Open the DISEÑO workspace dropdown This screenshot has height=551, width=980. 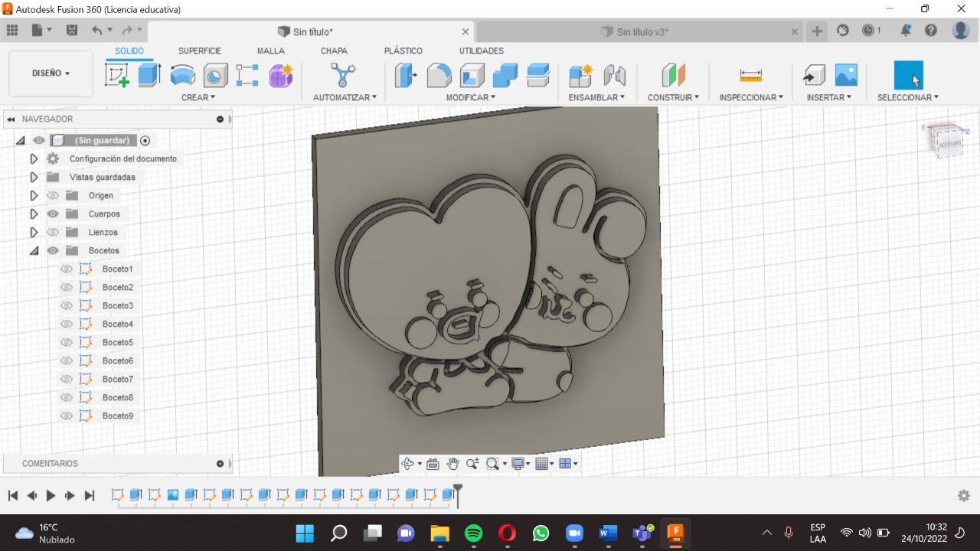(51, 73)
